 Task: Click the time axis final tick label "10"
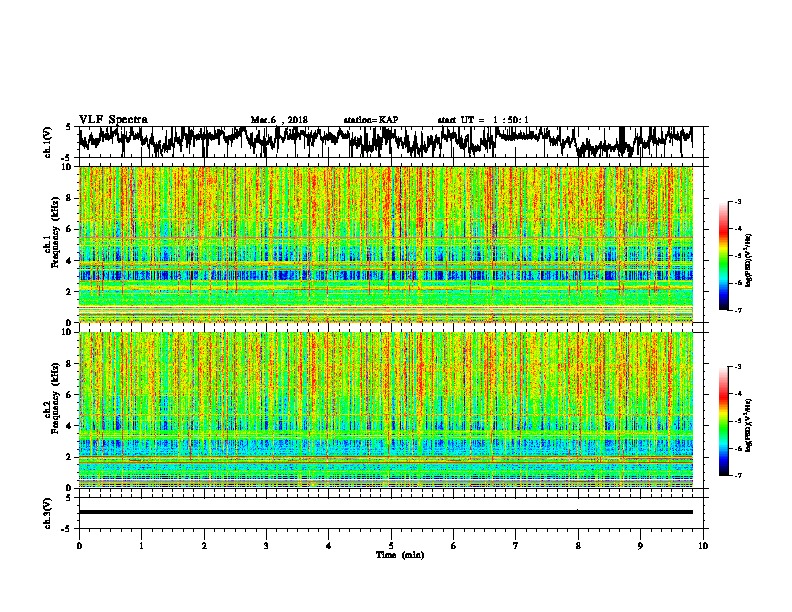703,546
